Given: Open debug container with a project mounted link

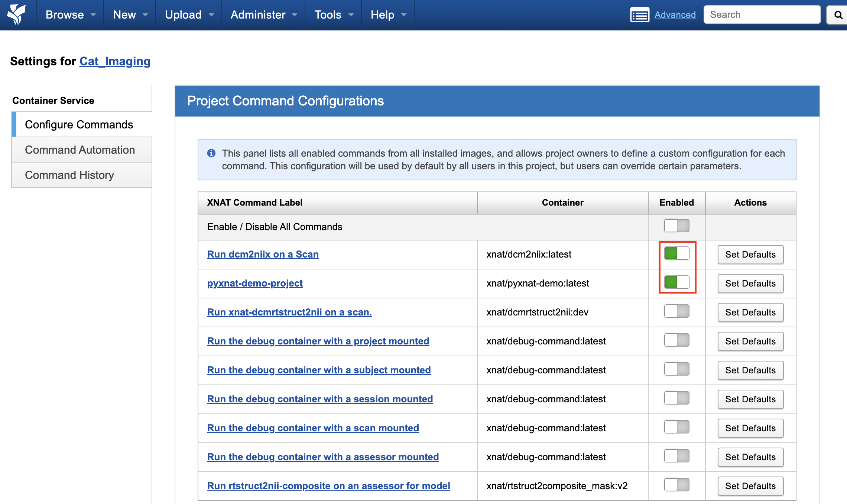Looking at the screenshot, I should pyautogui.click(x=318, y=341).
